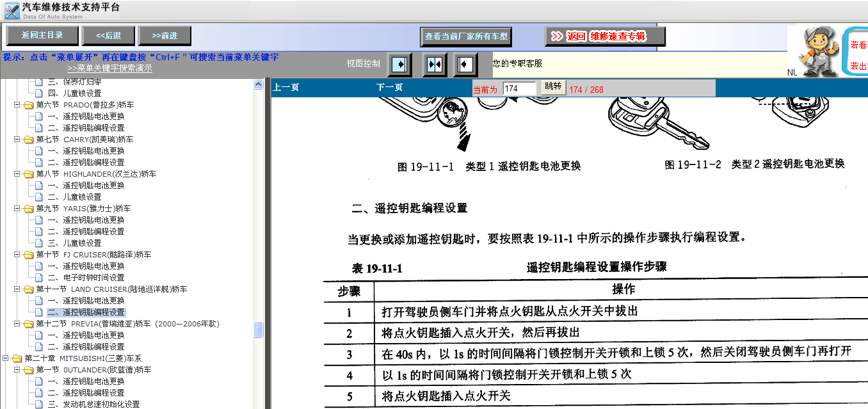Select 四、儿童锁设置 in the tree

coord(74,93)
